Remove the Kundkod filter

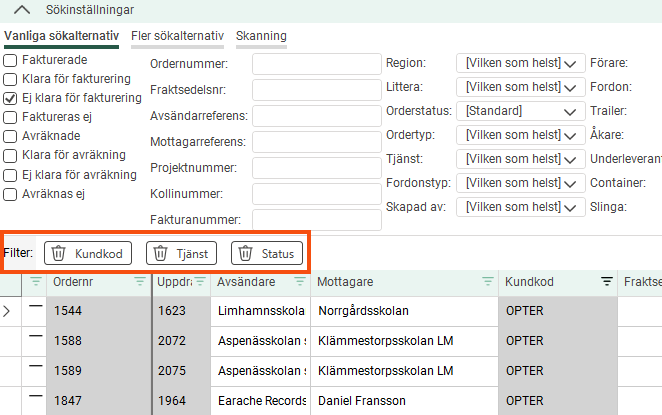[88, 254]
